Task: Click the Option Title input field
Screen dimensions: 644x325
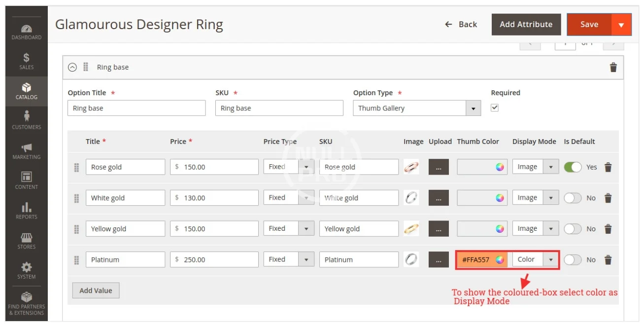Action: pyautogui.click(x=136, y=108)
